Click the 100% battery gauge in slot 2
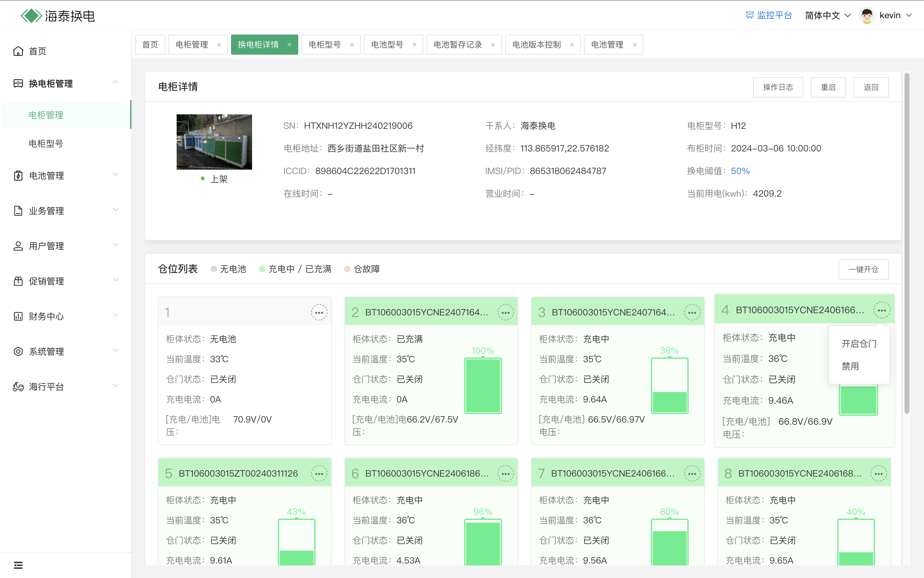The width and height of the screenshot is (924, 578). tap(483, 385)
